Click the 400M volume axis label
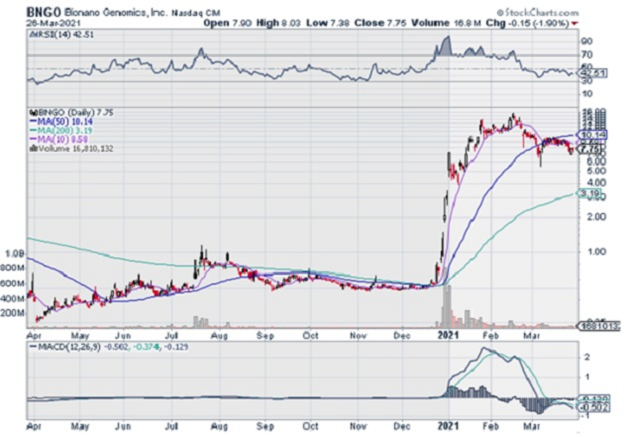The width and height of the screenshot is (630, 437). tap(13, 299)
